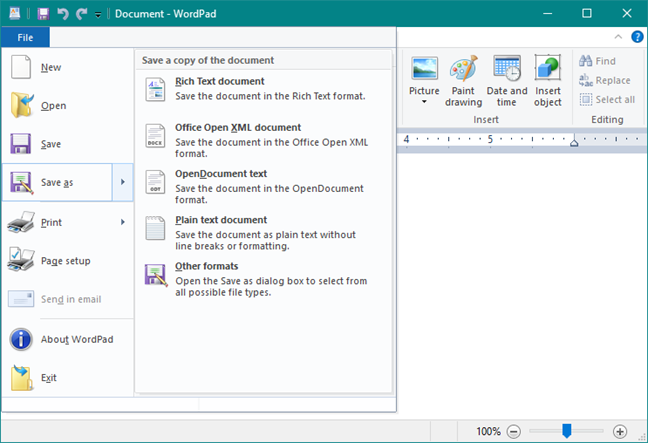Click the Save as menu entry

[57, 182]
